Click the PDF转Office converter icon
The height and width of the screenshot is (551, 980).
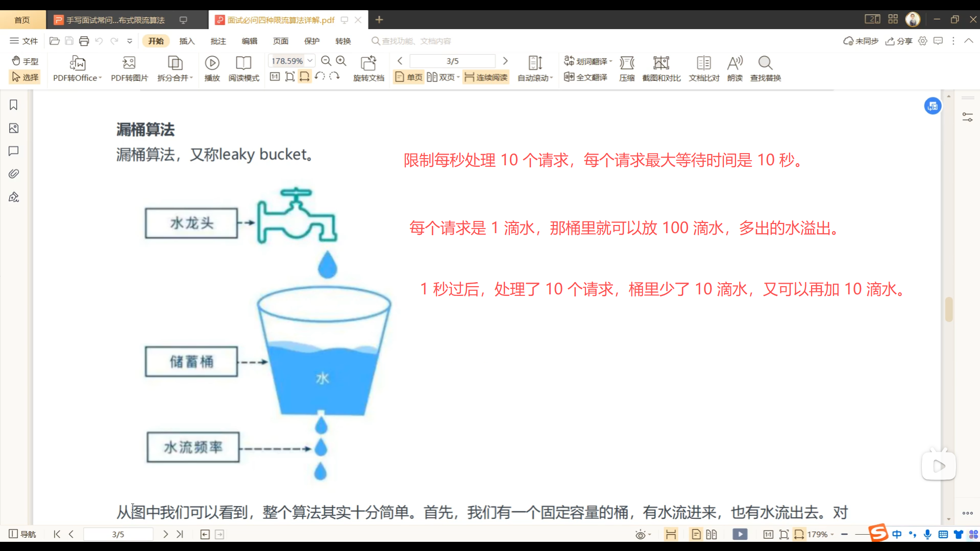pos(77,63)
